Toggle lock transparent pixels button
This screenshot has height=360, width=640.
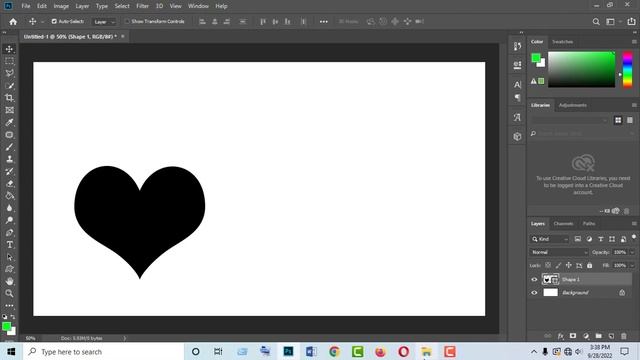(x=548, y=265)
